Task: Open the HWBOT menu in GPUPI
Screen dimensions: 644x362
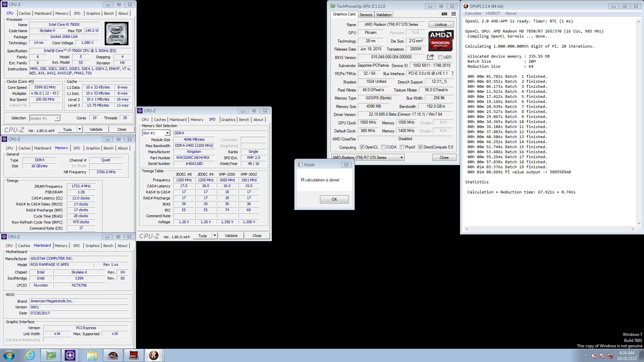Action: click(x=493, y=13)
